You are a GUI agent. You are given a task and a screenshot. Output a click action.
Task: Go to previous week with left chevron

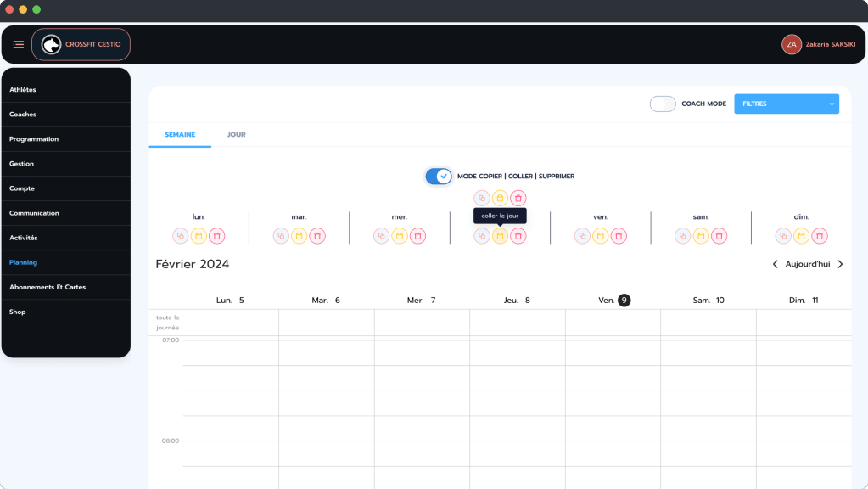tap(775, 264)
